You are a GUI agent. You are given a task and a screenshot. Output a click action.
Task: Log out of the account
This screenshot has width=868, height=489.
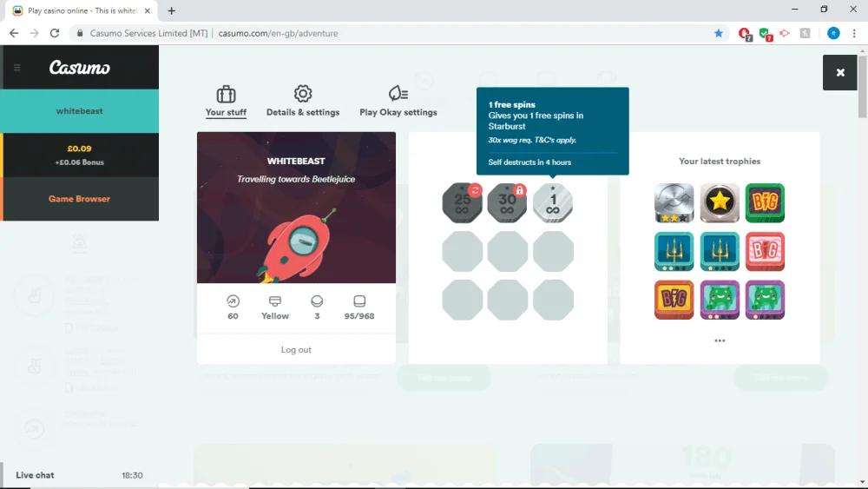tap(296, 349)
